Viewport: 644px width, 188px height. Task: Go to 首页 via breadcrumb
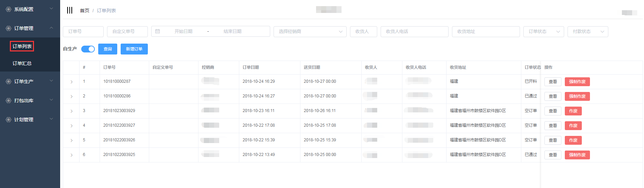click(x=85, y=11)
